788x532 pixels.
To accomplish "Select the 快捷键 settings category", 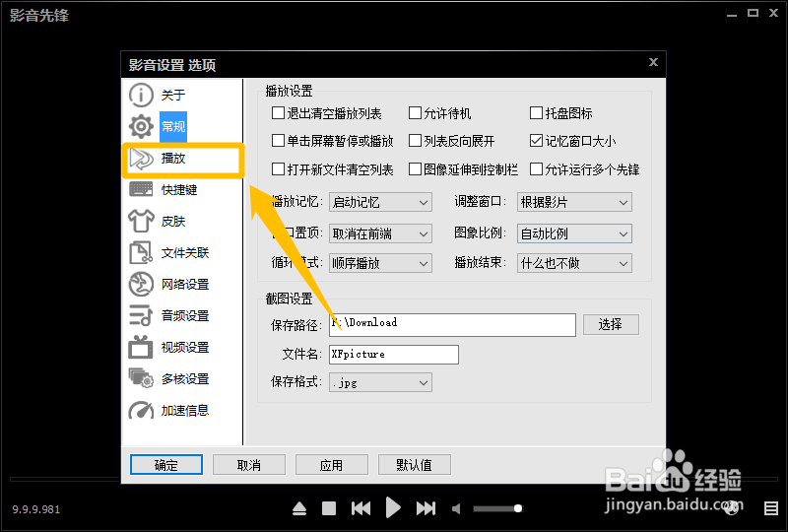I will coord(179,189).
